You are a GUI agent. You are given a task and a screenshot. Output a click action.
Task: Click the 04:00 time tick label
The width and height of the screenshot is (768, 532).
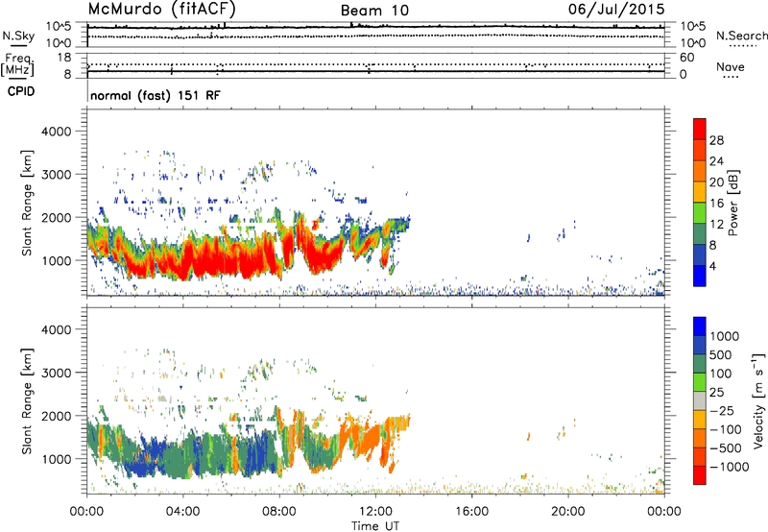click(x=183, y=512)
